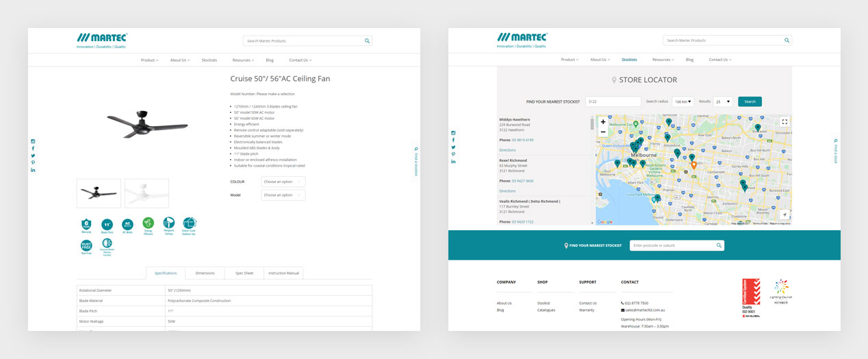The image size is (868, 359).
Task: Click the 6 Year Warranty badge icon
Action: (86, 224)
